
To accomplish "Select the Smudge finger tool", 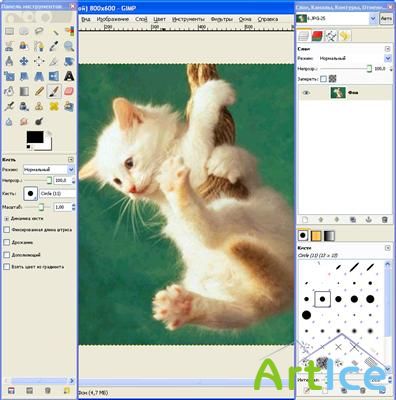I will tap(24, 121).
